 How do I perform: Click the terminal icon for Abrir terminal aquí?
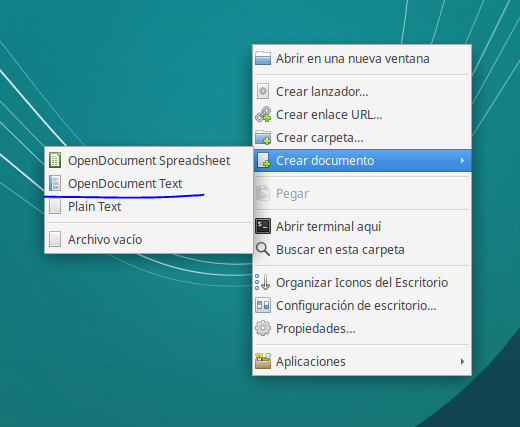point(263,226)
